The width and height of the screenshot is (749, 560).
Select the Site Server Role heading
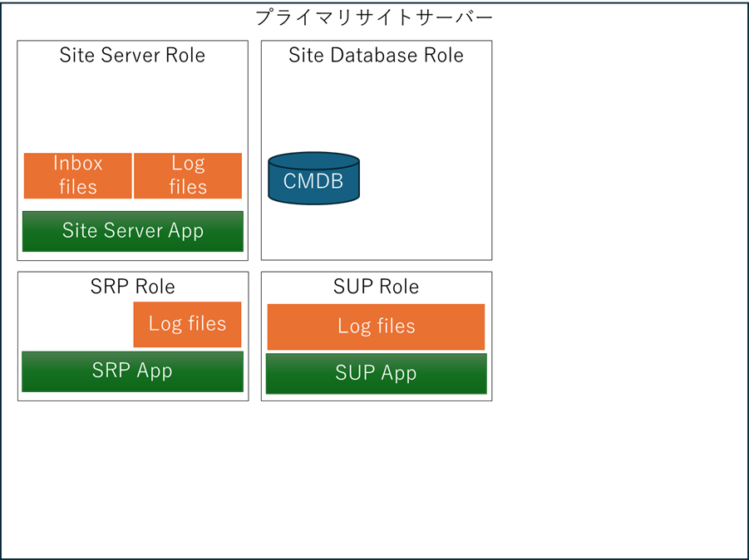coord(132,55)
